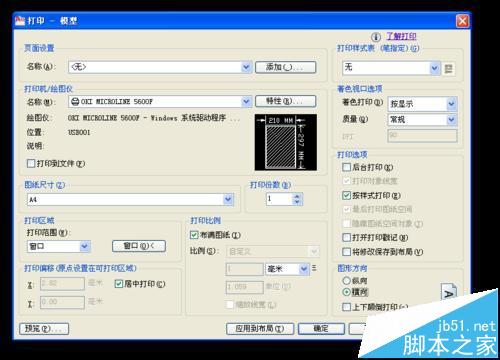Toggle 按样式打印 checkbox
This screenshot has width=500, height=360.
tap(347, 195)
